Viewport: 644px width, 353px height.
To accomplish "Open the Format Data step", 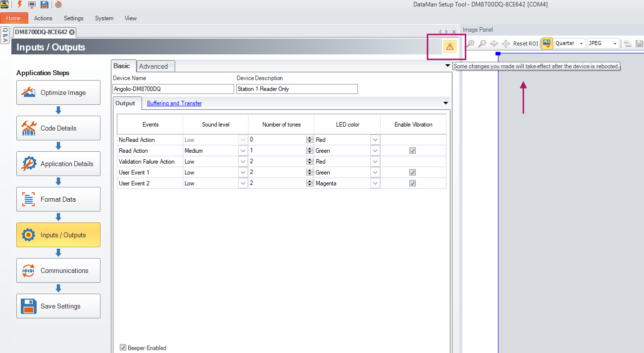I will [58, 199].
